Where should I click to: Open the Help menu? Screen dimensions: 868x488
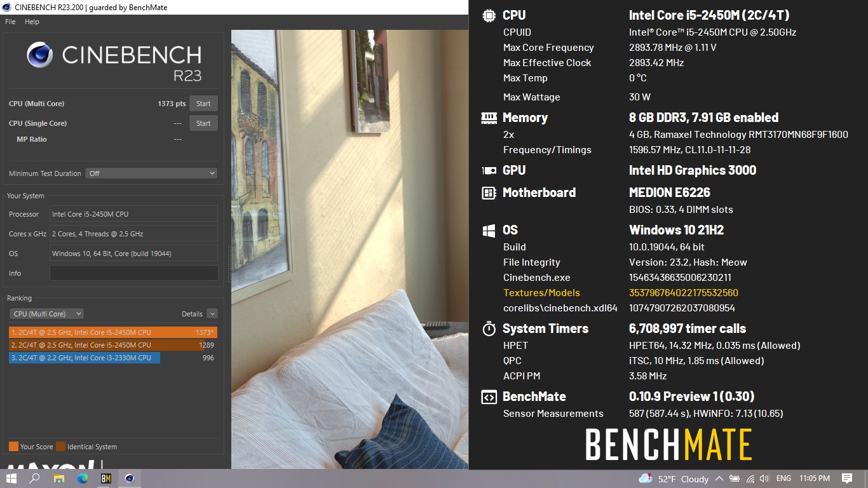32,22
